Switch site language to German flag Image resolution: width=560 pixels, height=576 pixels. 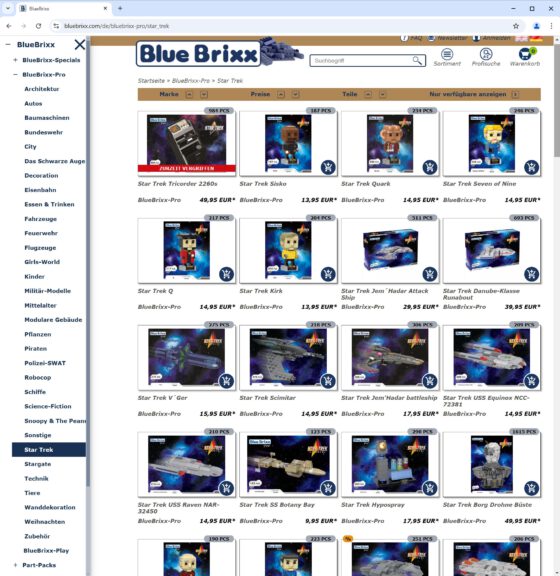pyautogui.click(x=536, y=39)
